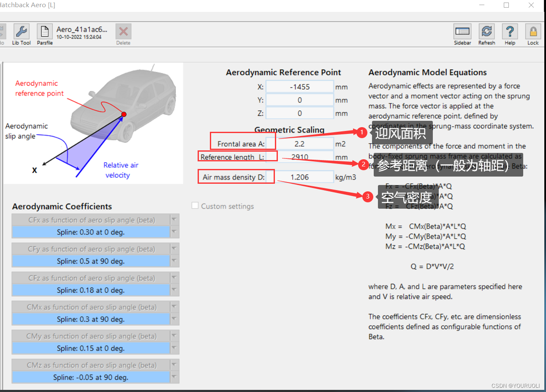
Task: Click the CMz as function of aero slip angle header
Action: click(91, 365)
